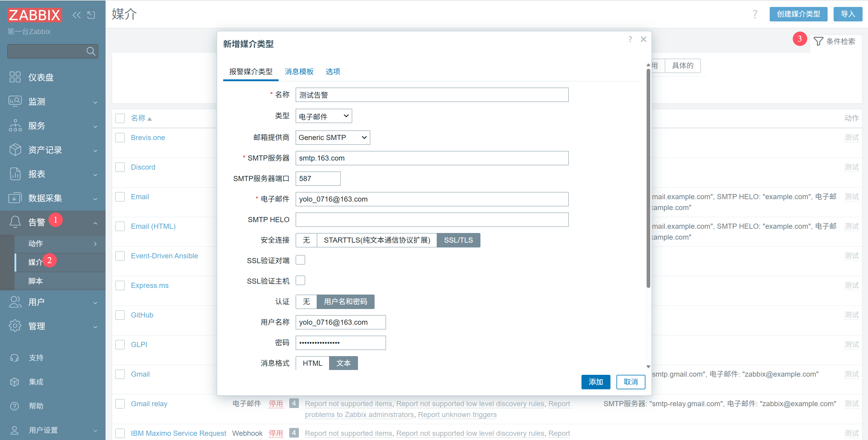Click the 创建媒介类型 button
868x440 pixels.
coord(798,14)
